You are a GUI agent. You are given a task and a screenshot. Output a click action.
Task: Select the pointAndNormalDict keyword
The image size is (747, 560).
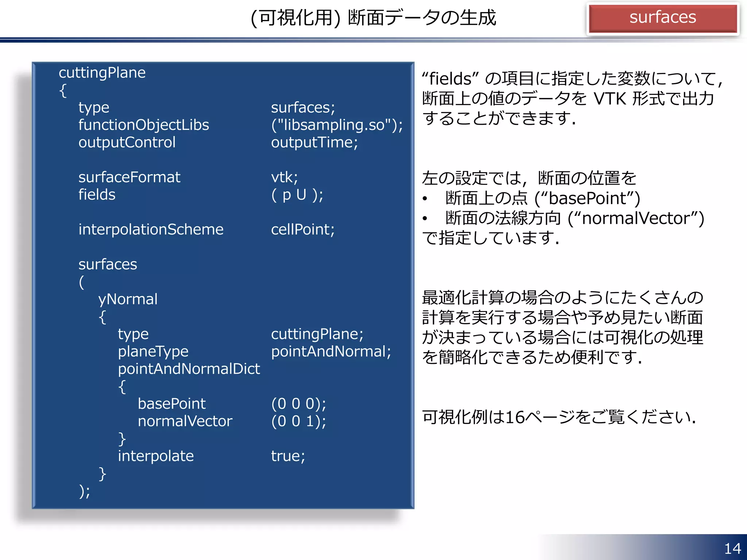click(189, 369)
